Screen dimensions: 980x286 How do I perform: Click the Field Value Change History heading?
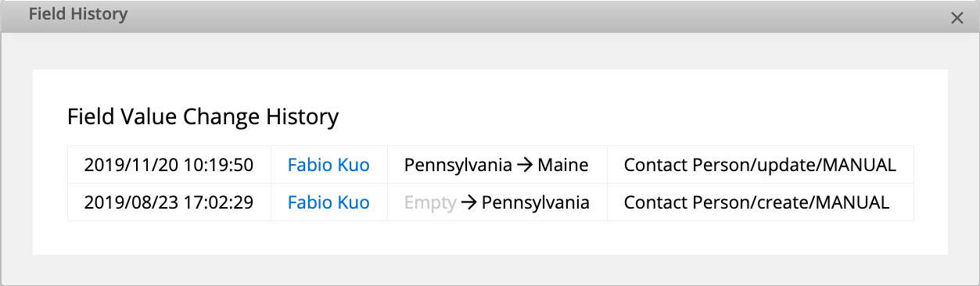point(203,117)
